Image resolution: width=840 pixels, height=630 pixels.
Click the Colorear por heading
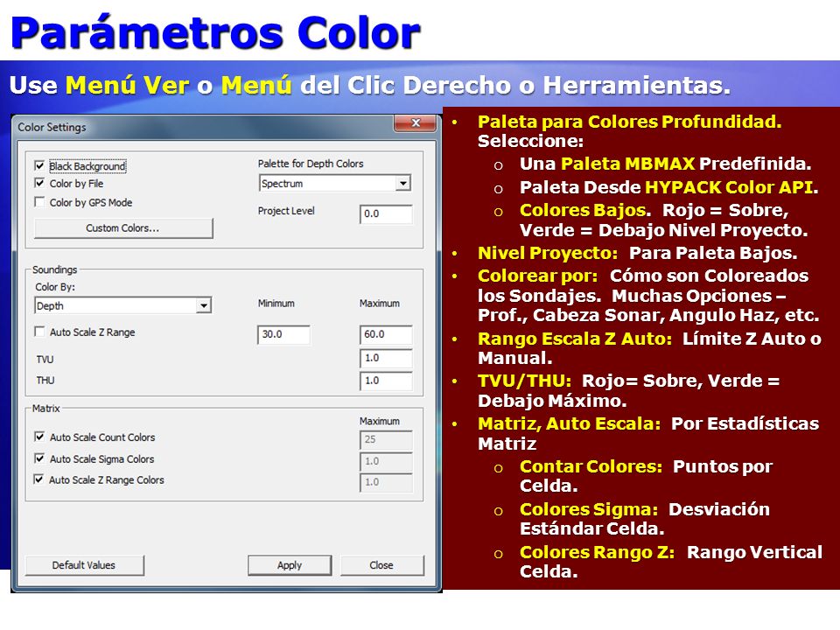538,276
